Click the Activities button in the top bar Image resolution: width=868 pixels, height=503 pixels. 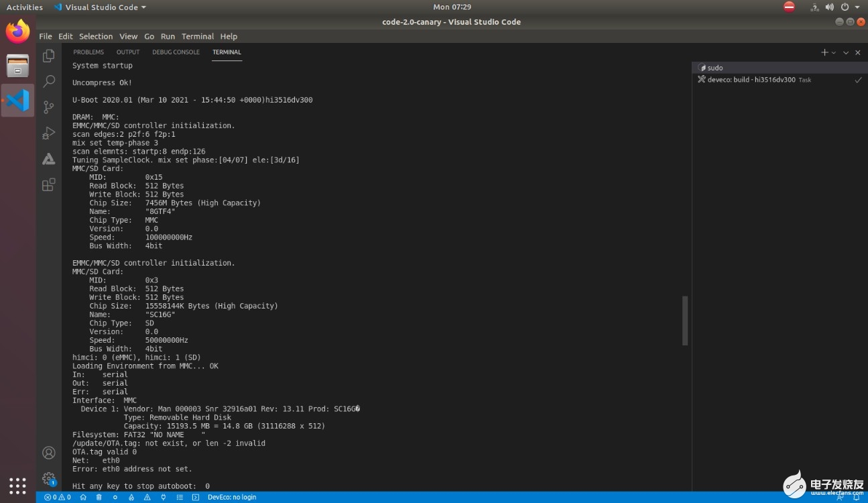click(x=24, y=7)
